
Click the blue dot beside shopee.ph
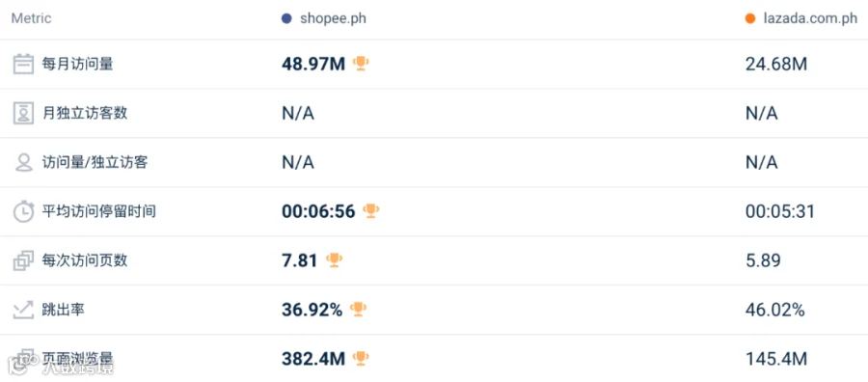coord(286,19)
